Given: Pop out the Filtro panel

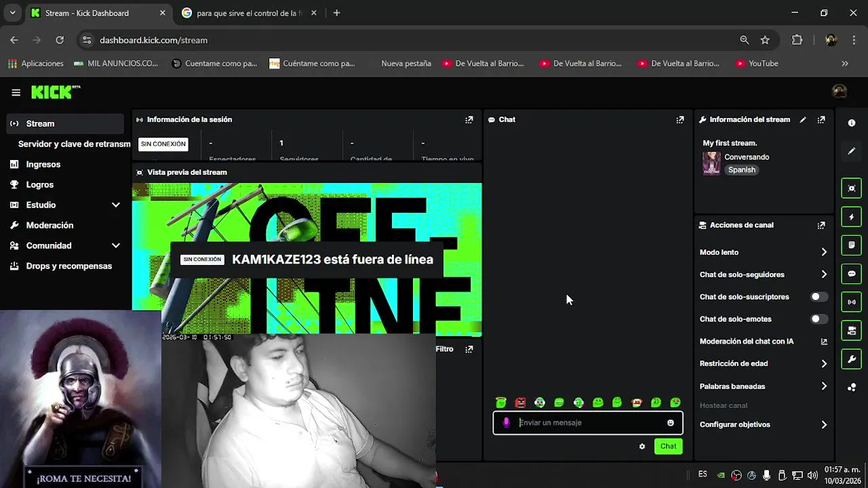Looking at the screenshot, I should point(469,349).
